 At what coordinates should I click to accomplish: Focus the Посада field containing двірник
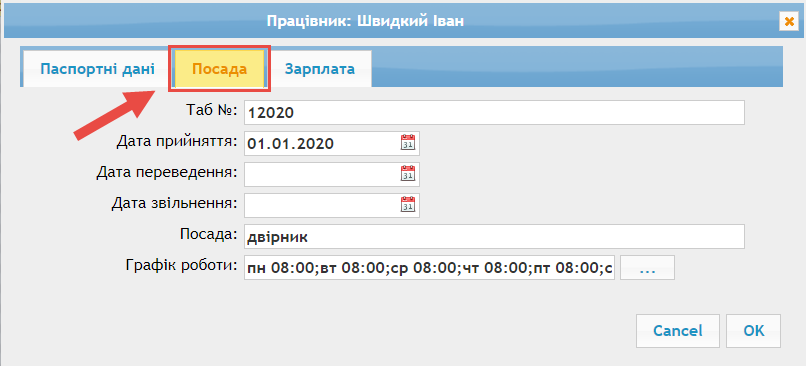click(494, 236)
